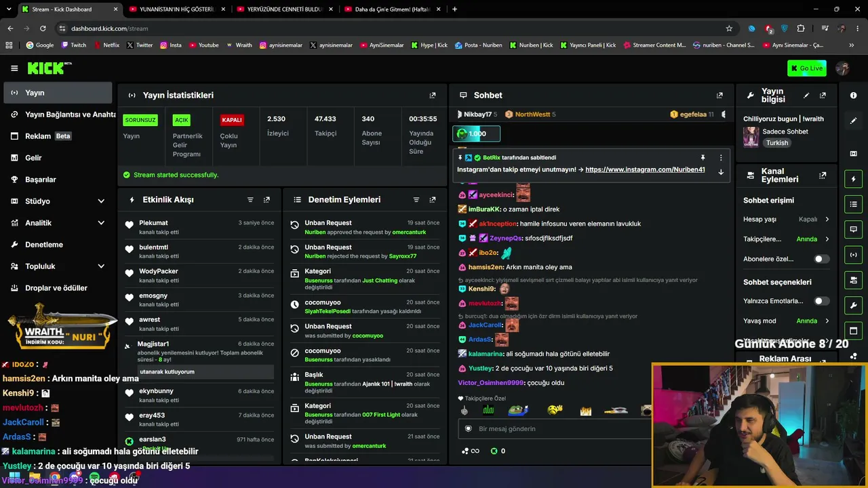Open Droplar ve ödüller in the sidebar
Screen dimensions: 868x488
tap(58, 288)
